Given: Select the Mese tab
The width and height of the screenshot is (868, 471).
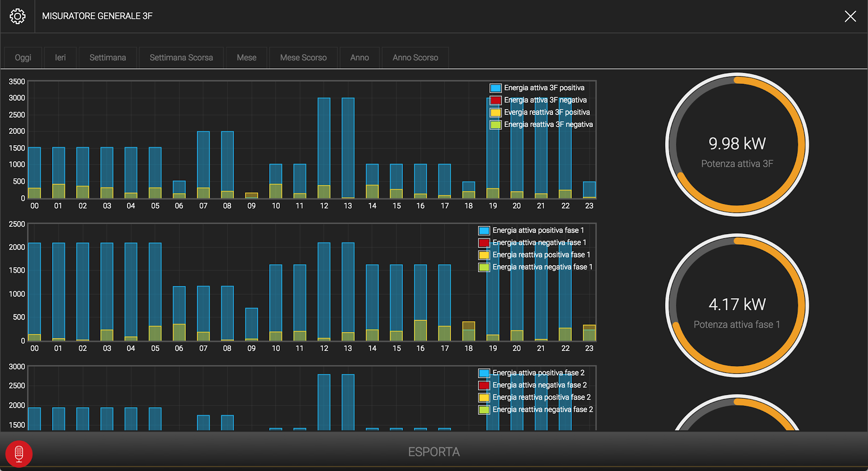Looking at the screenshot, I should (x=246, y=58).
